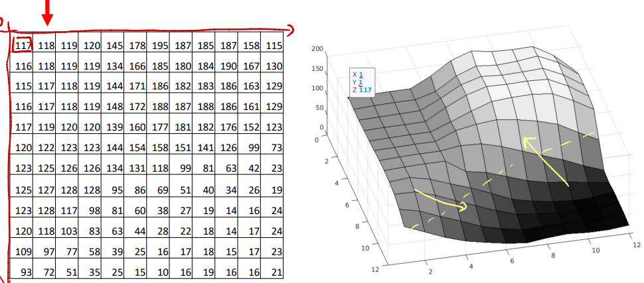Select the table cell with value 178
Image resolution: width=644 pixels, height=283 pixels.
tap(135, 42)
